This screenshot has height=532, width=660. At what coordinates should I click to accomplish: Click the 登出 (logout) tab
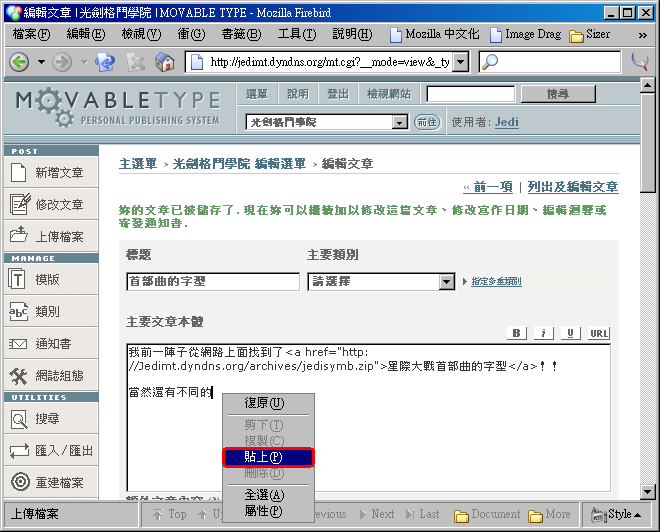coord(338,94)
